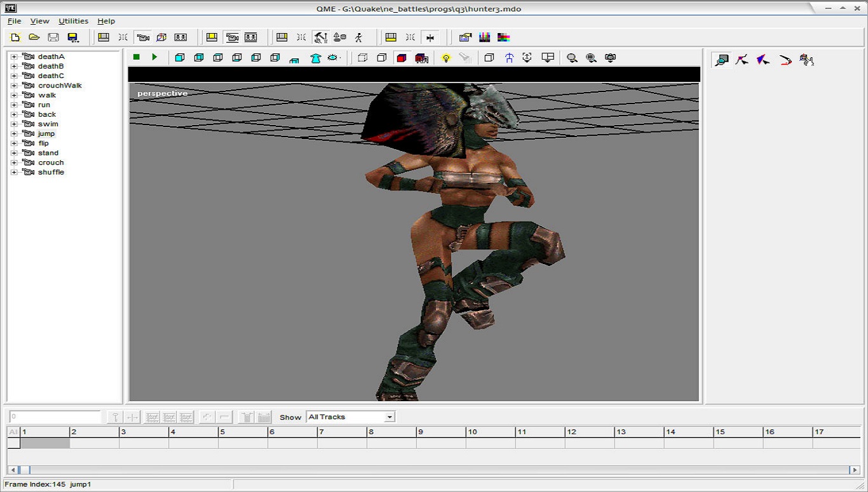Screen dimensions: 868x492
Task: Toggle the dashed wireframe cube icon
Action: 362,58
